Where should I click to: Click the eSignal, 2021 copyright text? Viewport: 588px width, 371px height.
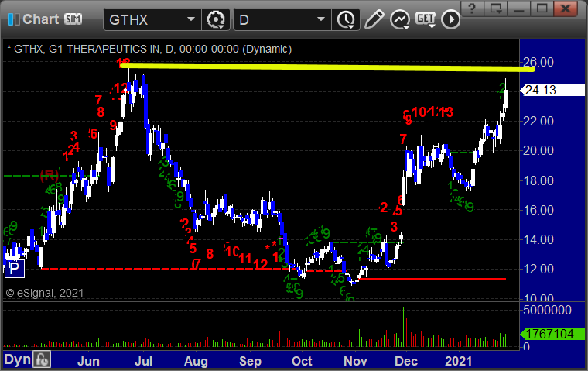coord(44,293)
